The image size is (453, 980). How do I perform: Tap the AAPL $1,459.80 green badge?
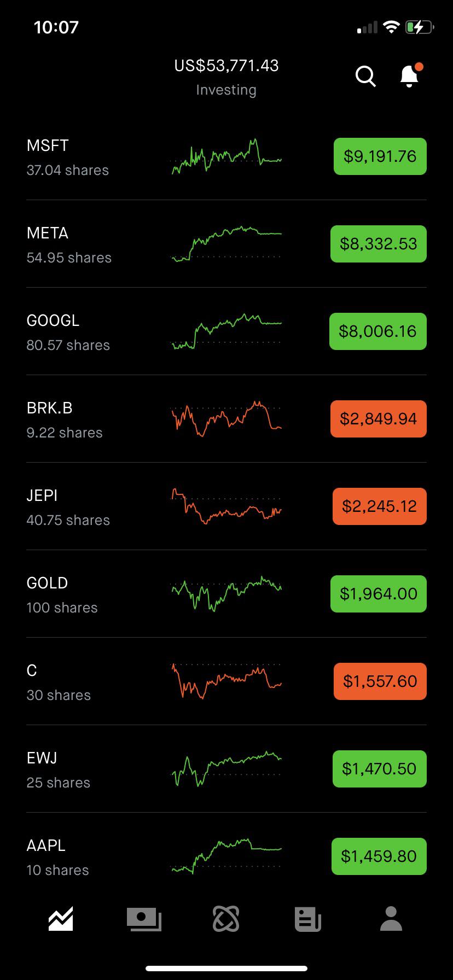[x=379, y=856]
